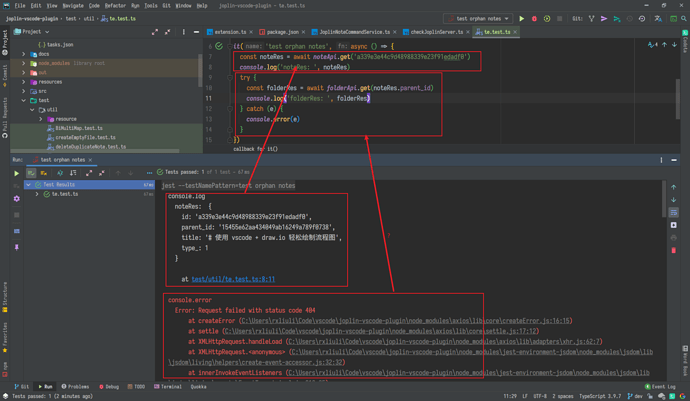
Task: Close the te.test.ts editor tab
Action: [515, 32]
